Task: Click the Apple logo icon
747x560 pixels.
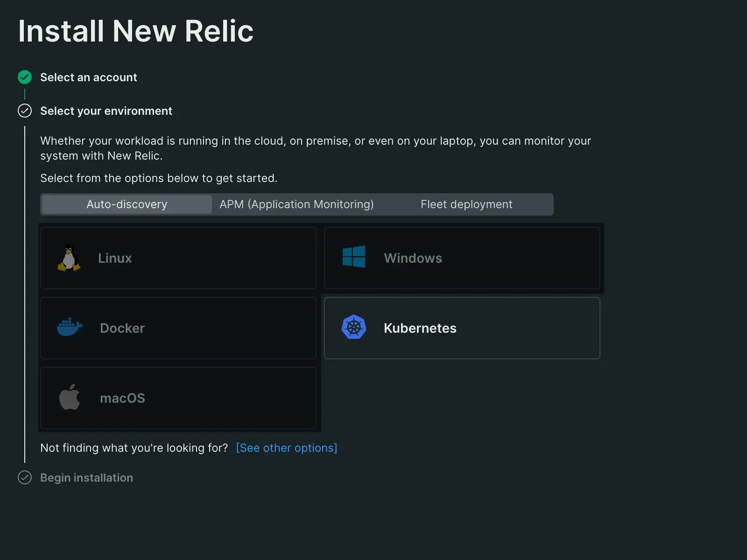Action: coord(70,397)
